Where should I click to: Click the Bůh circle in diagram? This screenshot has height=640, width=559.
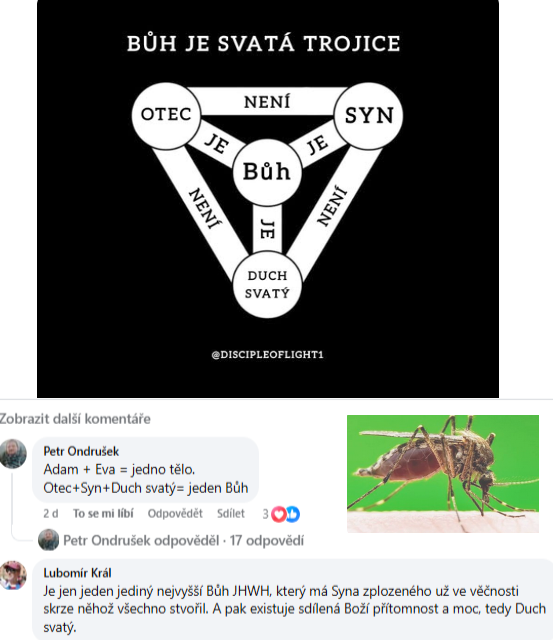pos(267,172)
